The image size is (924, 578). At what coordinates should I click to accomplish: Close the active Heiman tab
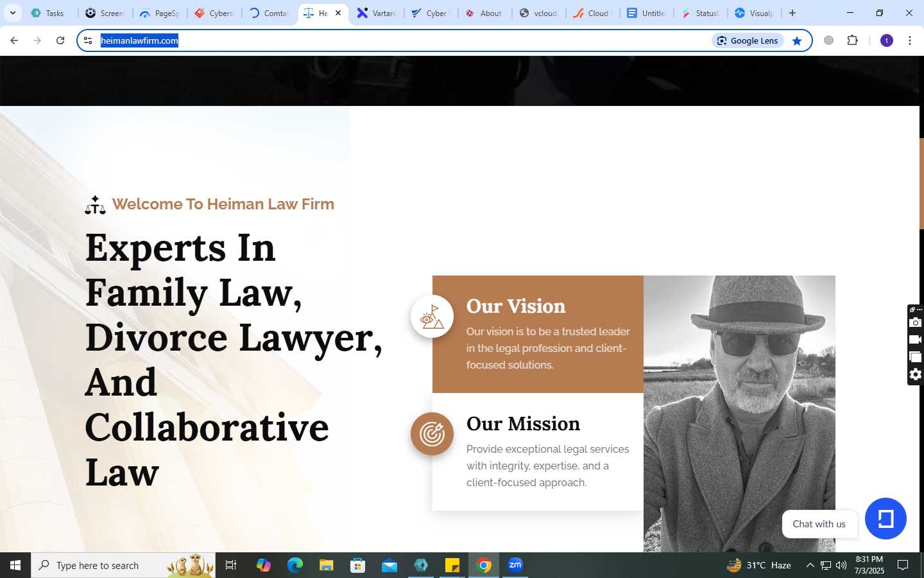pyautogui.click(x=338, y=13)
